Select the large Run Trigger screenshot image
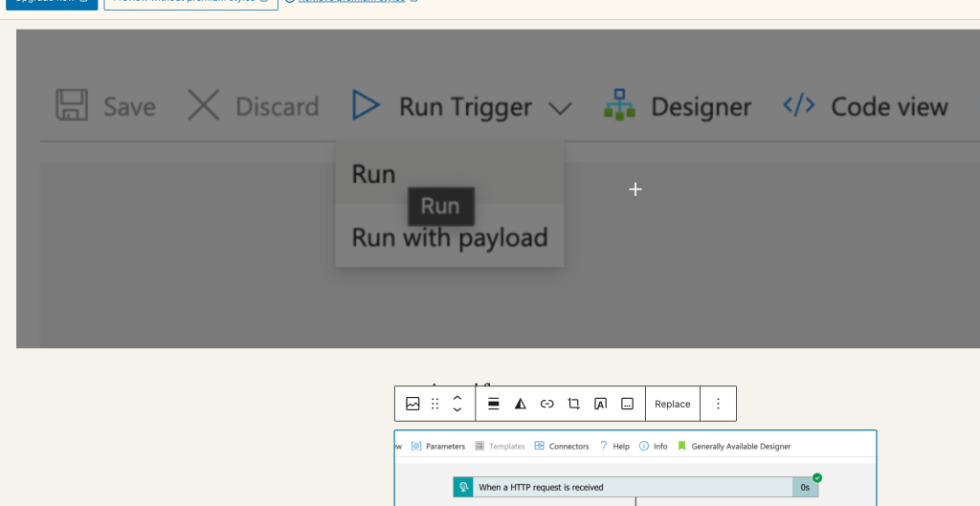The width and height of the screenshot is (980, 506). (x=498, y=188)
